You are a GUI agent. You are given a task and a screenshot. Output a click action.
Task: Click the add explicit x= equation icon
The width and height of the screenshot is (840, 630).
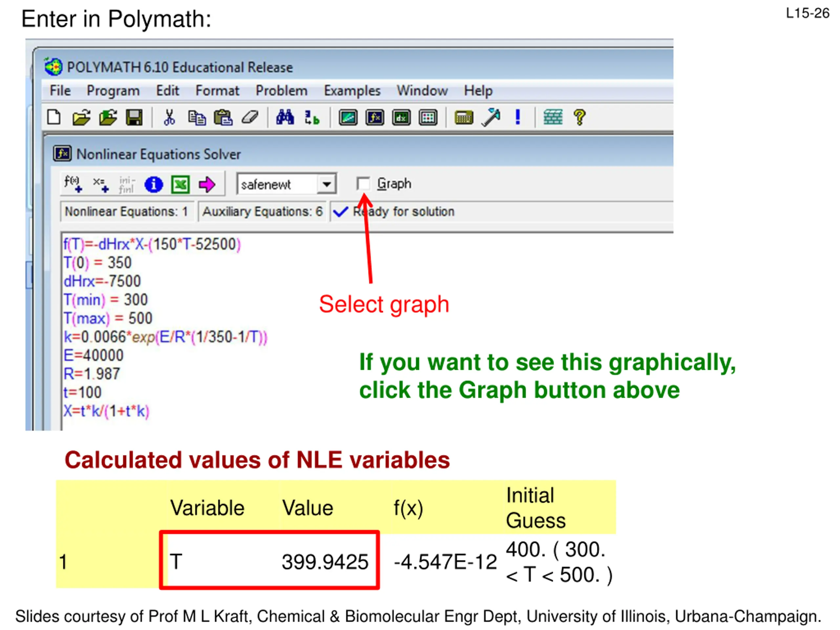[x=101, y=184]
